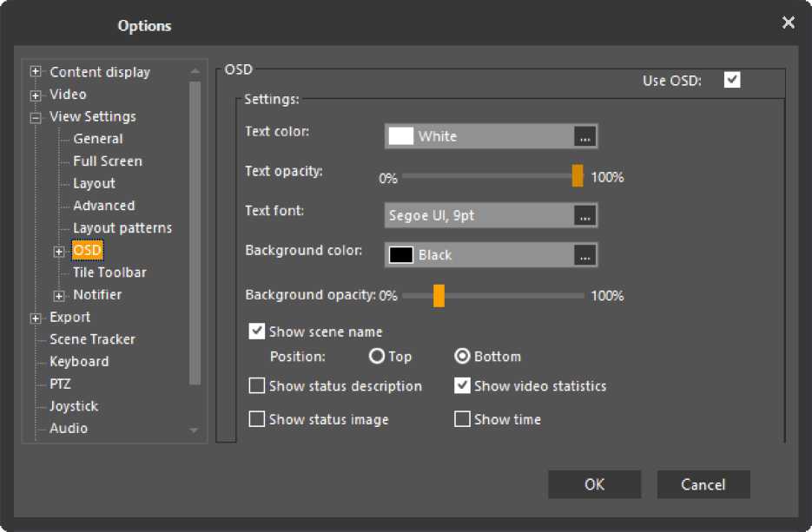Uncheck Show scene name

click(257, 332)
